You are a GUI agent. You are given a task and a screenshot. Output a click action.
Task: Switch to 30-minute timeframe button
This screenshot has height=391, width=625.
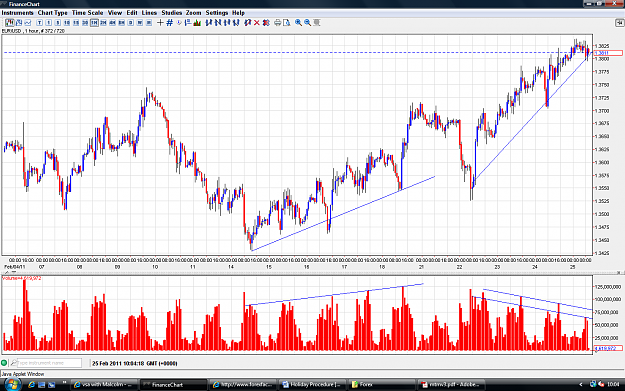pos(85,23)
